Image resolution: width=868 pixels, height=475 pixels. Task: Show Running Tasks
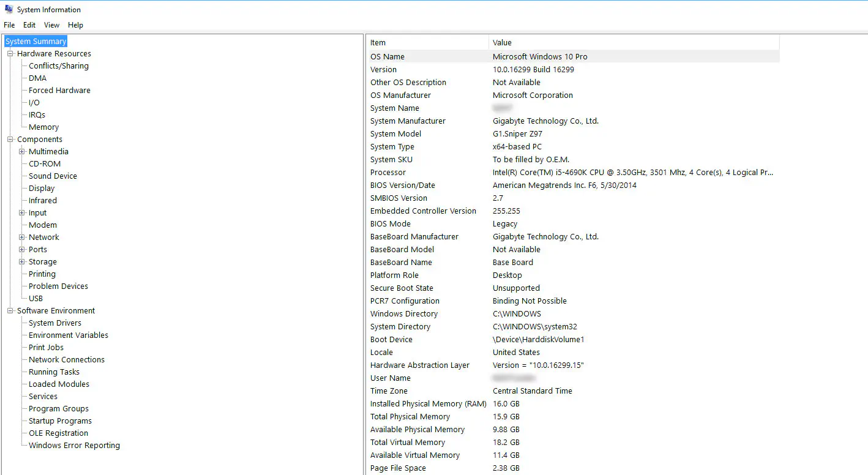pos(54,372)
